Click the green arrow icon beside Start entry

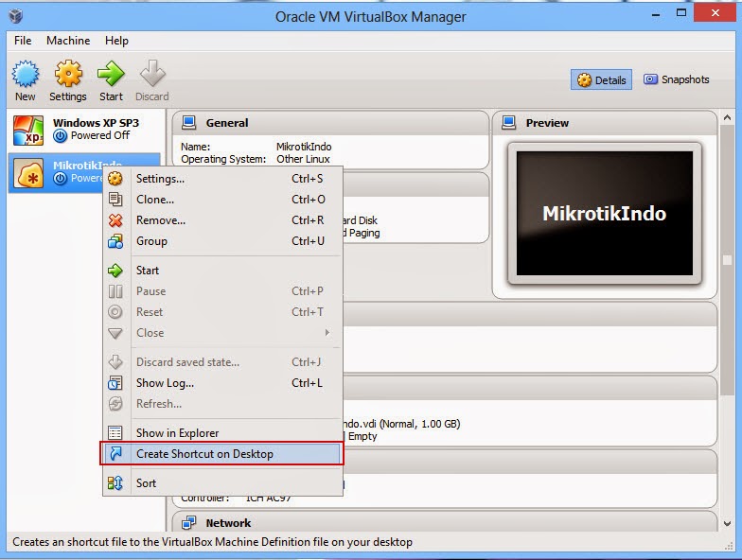[115, 271]
